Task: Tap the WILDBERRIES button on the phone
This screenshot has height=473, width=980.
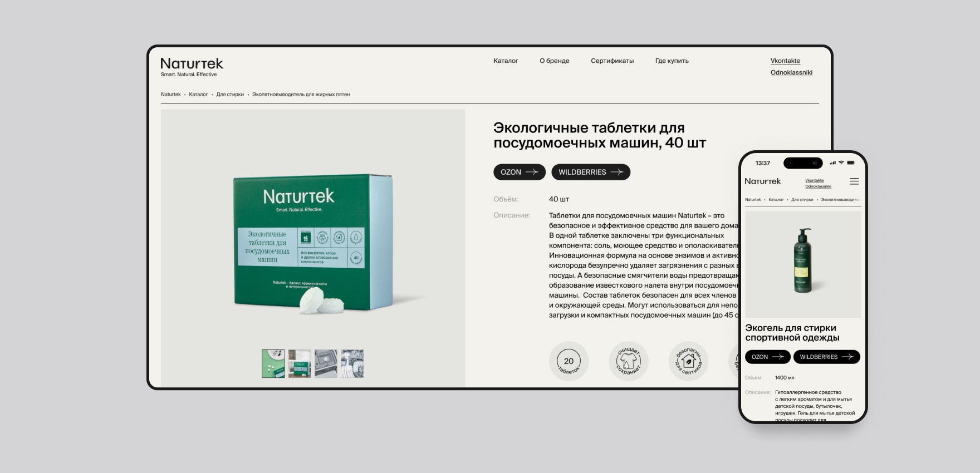Action: tap(826, 357)
